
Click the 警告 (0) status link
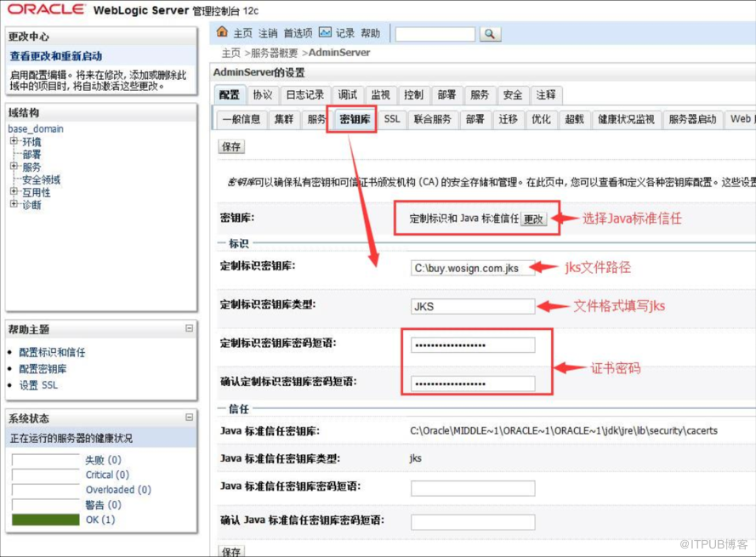(x=103, y=505)
